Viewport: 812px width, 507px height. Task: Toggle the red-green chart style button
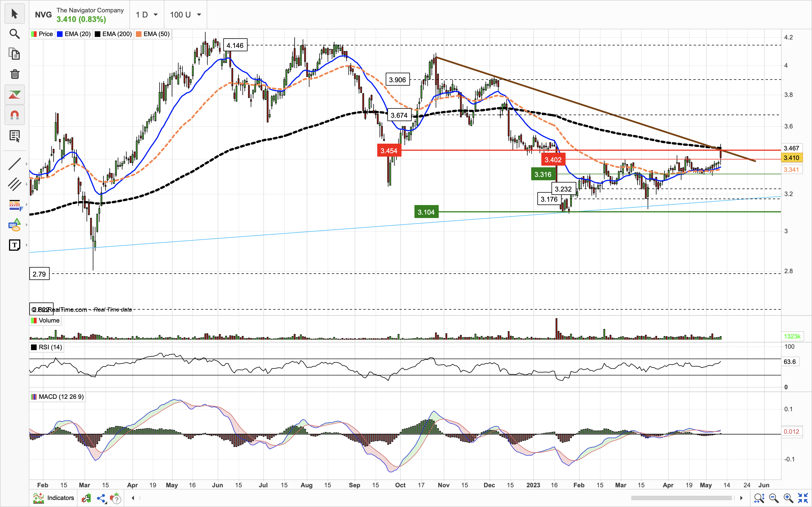pos(14,95)
